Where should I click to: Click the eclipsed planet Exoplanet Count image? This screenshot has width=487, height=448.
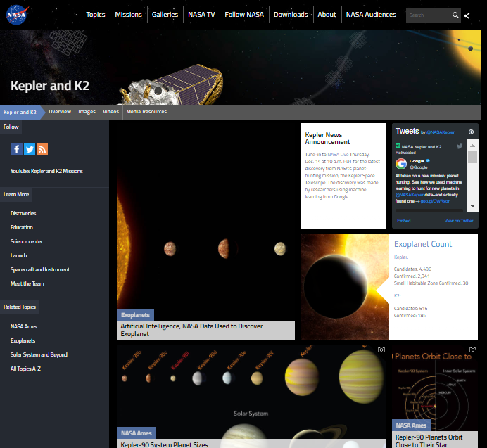pos(344,287)
